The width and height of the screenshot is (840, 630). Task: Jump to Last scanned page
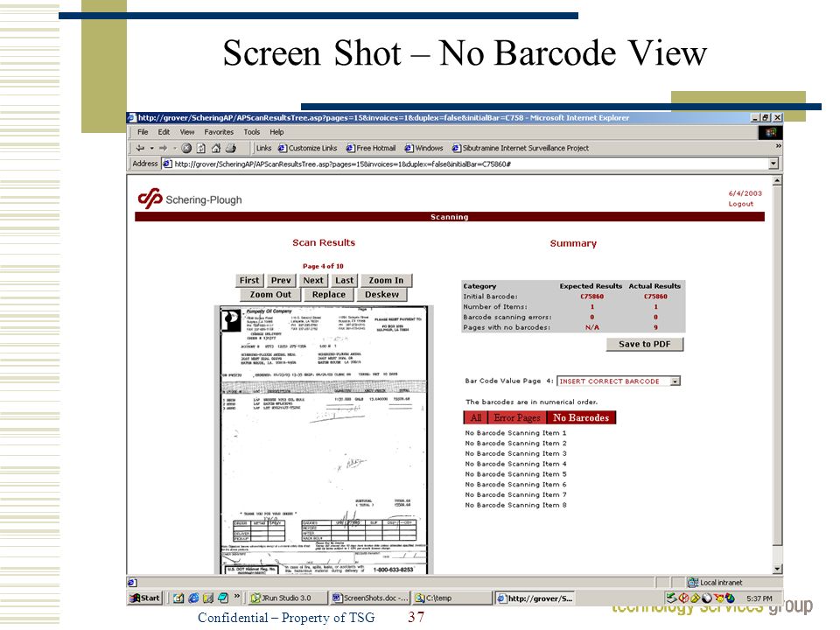click(344, 280)
